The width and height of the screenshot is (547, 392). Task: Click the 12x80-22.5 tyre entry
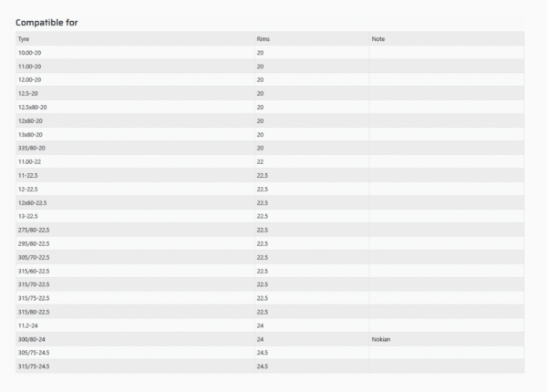(33, 202)
